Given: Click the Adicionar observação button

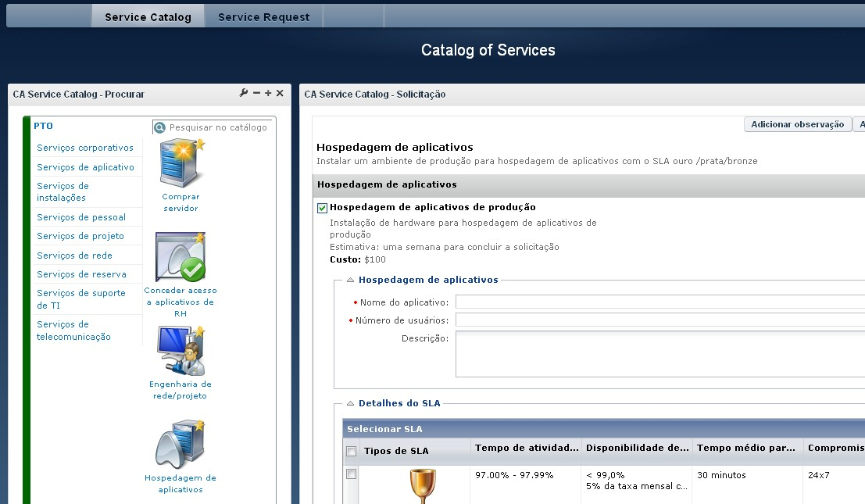Looking at the screenshot, I should [x=796, y=123].
